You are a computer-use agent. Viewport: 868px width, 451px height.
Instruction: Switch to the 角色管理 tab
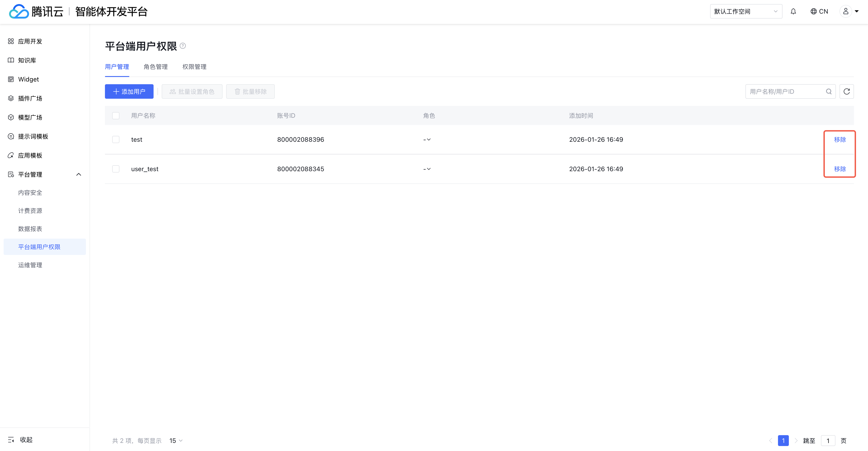point(155,67)
